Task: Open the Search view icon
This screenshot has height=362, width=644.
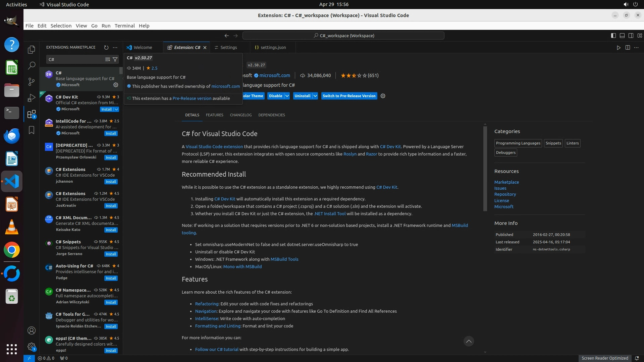Action: point(32,66)
